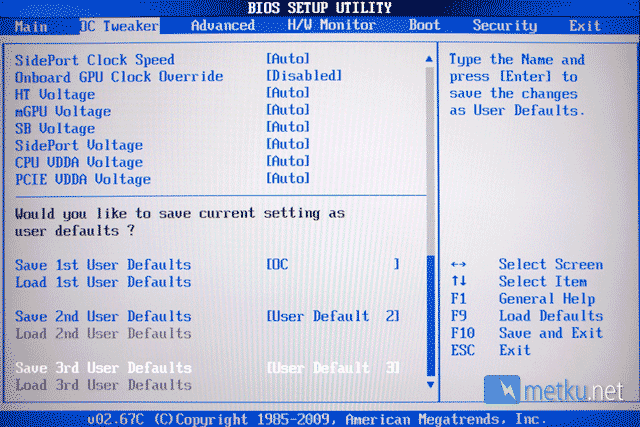The height and width of the screenshot is (427, 640).
Task: Edit the 'User Default 3' name field
Action: pyautogui.click(x=333, y=368)
